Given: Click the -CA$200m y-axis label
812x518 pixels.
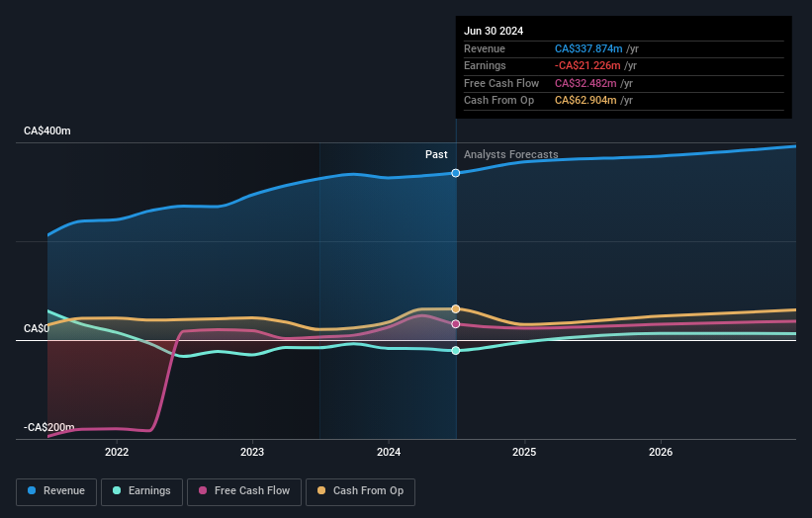Looking at the screenshot, I should click(x=48, y=427).
